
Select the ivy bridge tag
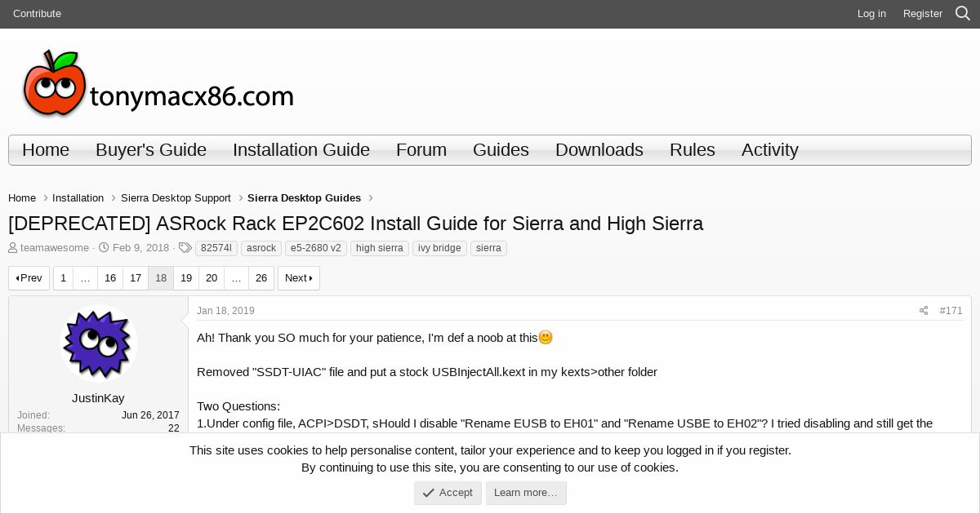[439, 248]
